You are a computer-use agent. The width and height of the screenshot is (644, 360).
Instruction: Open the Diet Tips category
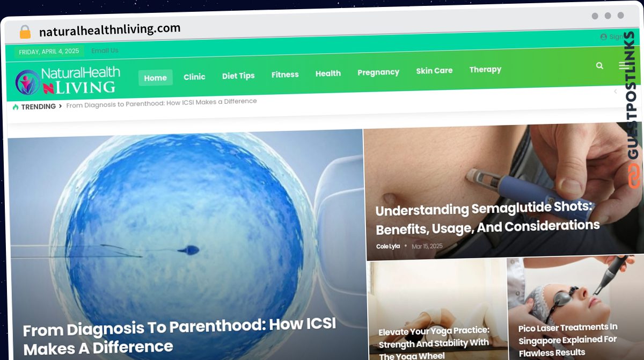point(238,76)
